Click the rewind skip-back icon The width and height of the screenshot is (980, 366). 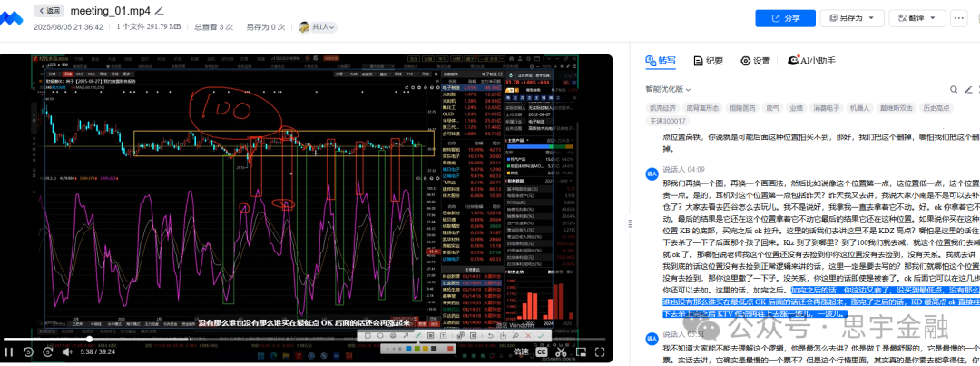[x=29, y=351]
